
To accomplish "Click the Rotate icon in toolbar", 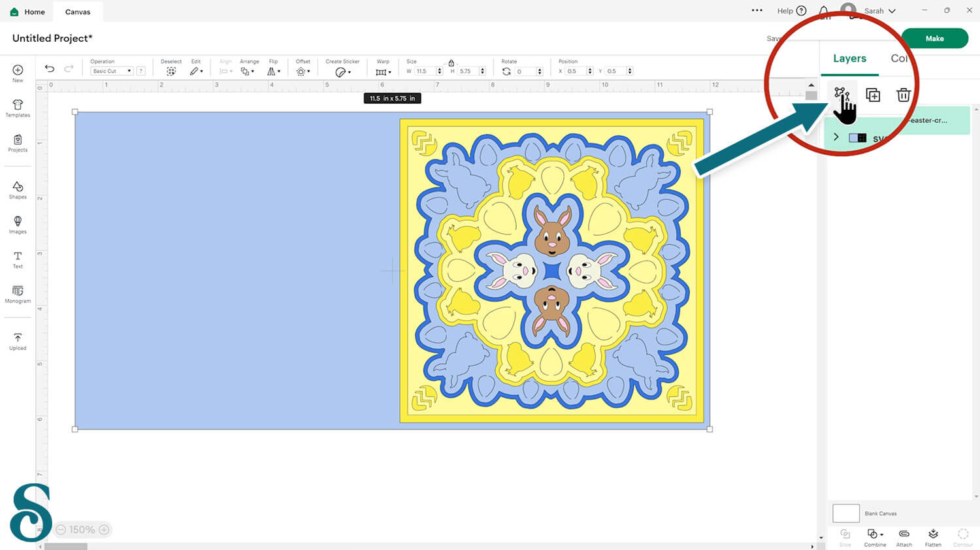I will (x=506, y=71).
